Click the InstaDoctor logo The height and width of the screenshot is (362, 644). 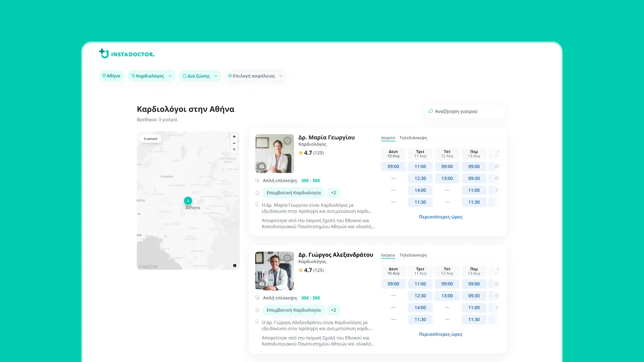pos(127,54)
